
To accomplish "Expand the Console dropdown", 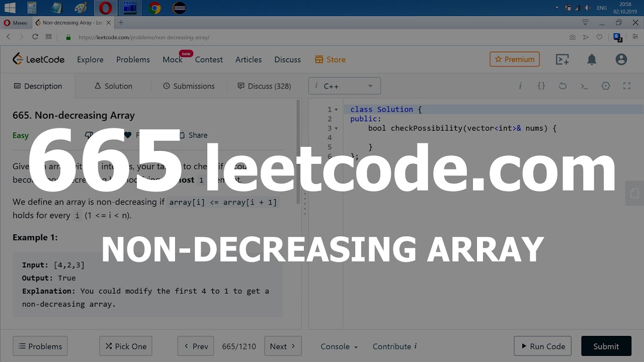I will [x=339, y=346].
